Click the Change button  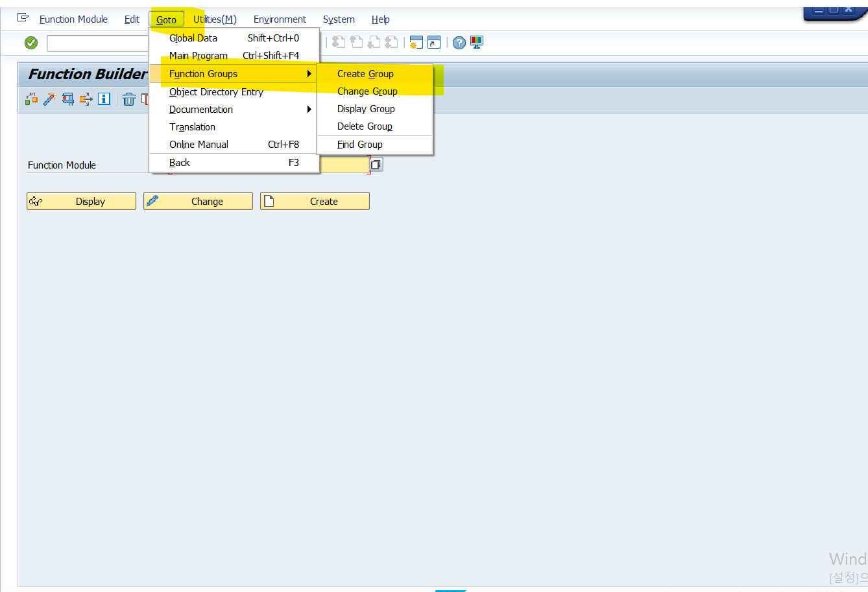click(198, 201)
